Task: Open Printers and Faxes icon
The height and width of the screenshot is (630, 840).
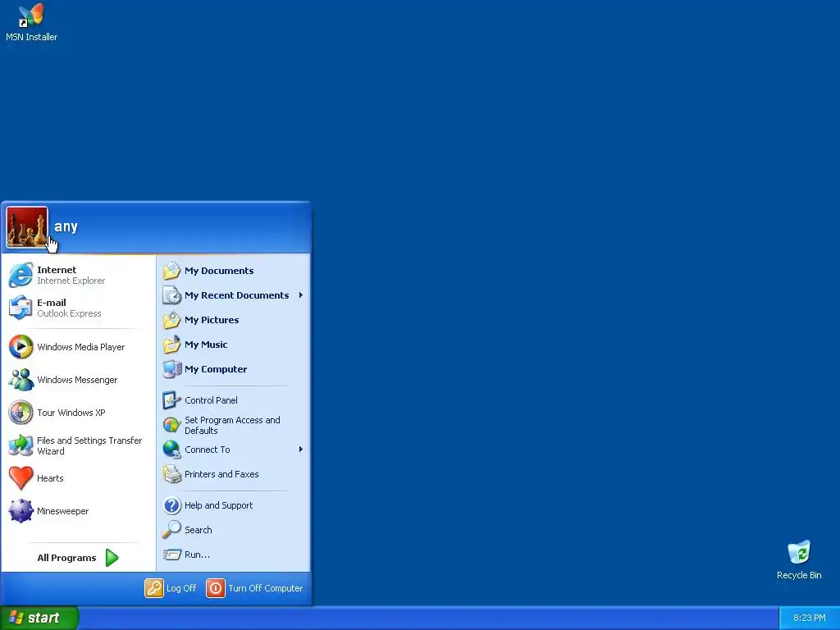Action: tap(172, 474)
